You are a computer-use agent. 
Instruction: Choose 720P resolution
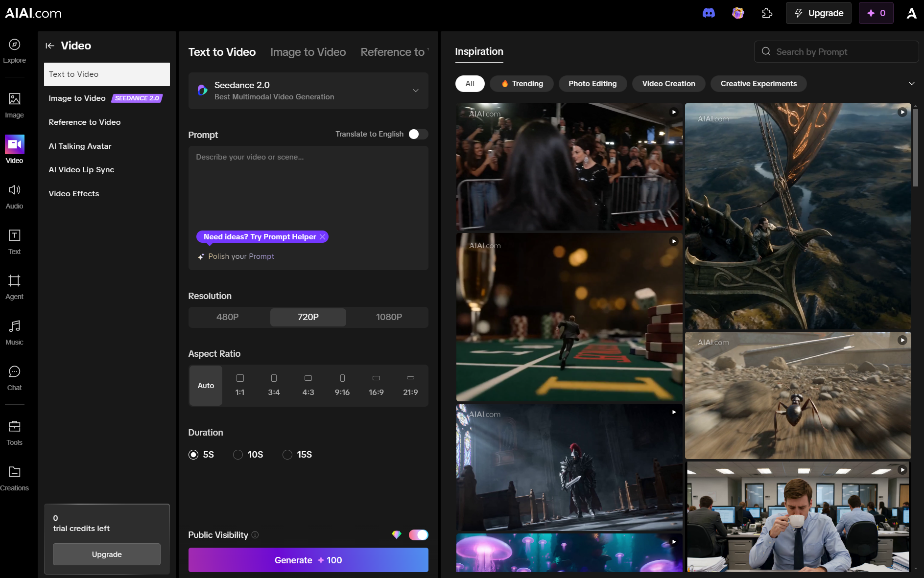(308, 317)
